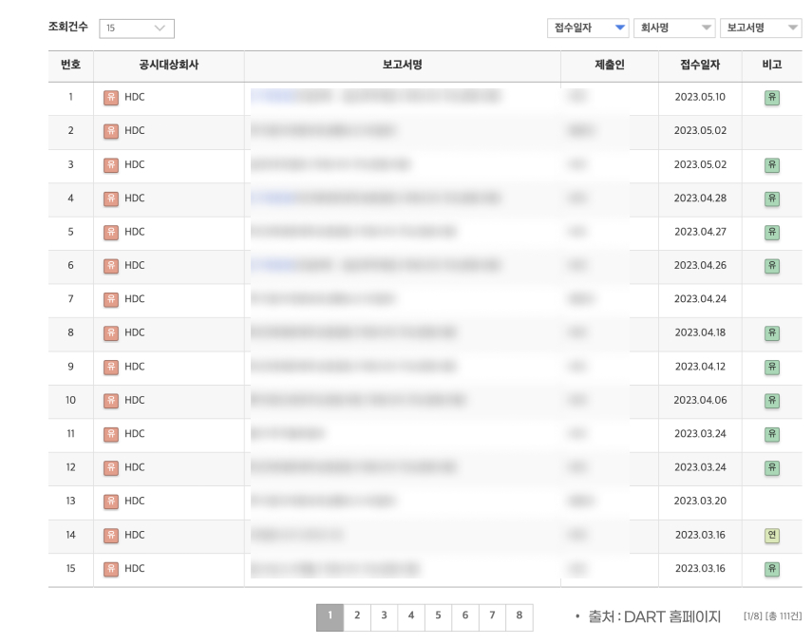Go to page 5 of results
Viewport: 812px width, 644px height.
click(x=438, y=616)
